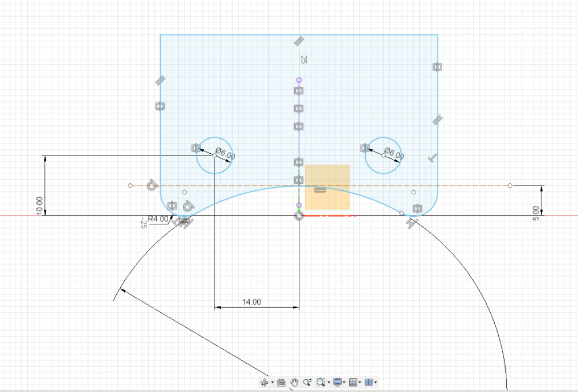The width and height of the screenshot is (578, 392).
Task: Click the coincident constraint below right fillet
Action: point(412,224)
